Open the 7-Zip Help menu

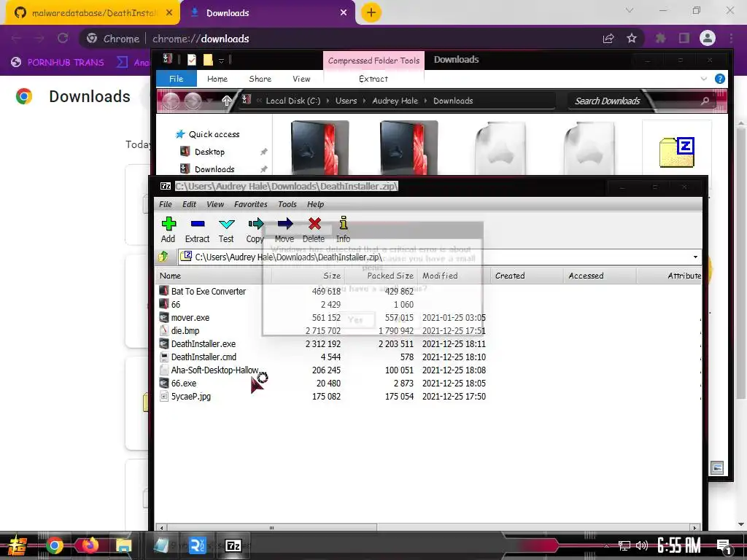point(315,204)
